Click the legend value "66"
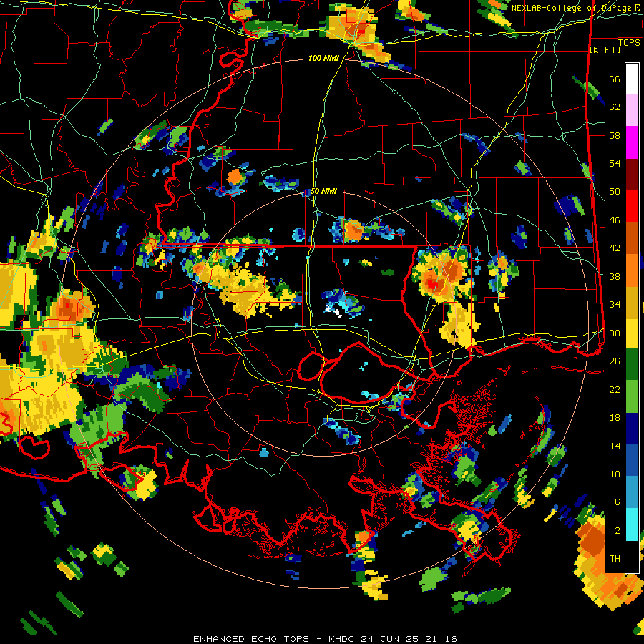This screenshot has height=644, width=644. pyautogui.click(x=615, y=79)
